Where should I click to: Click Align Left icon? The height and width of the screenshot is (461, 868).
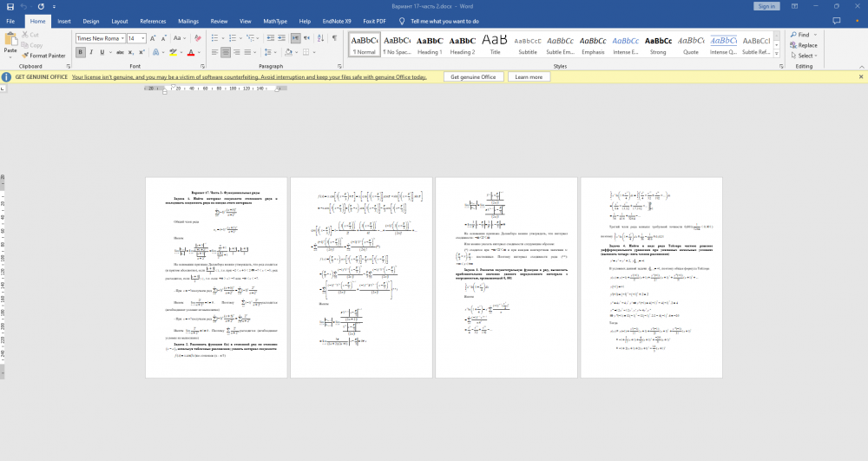tap(214, 52)
